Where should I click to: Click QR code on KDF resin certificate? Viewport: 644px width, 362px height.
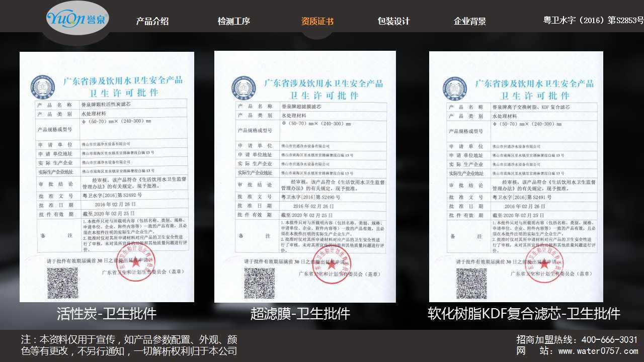click(471, 283)
